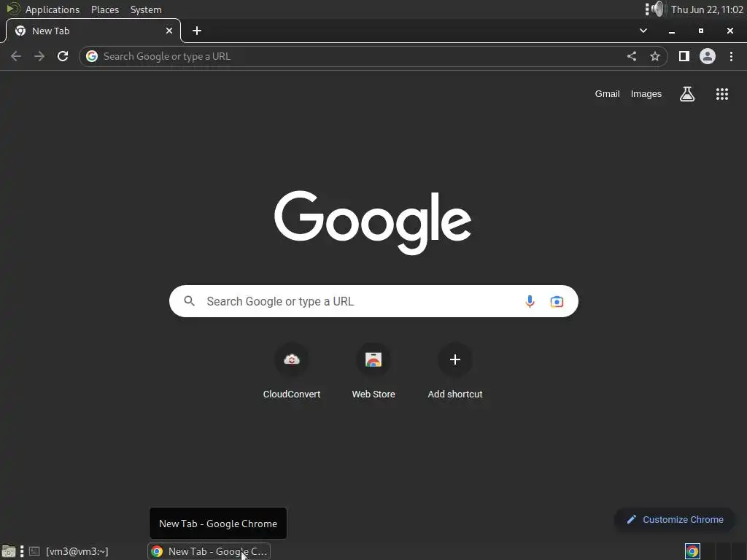Viewport: 747px width, 560px height.
Task: Open the Web Store shortcut
Action: coord(373,371)
